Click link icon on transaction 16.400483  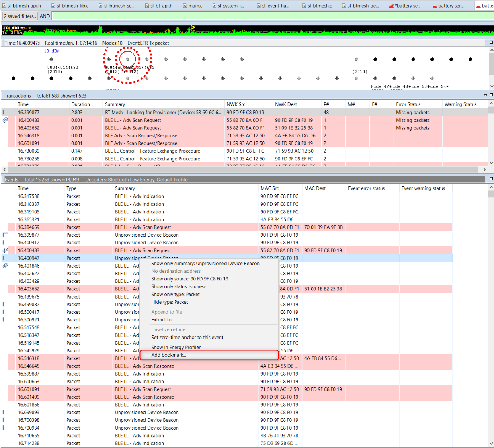tap(5, 120)
